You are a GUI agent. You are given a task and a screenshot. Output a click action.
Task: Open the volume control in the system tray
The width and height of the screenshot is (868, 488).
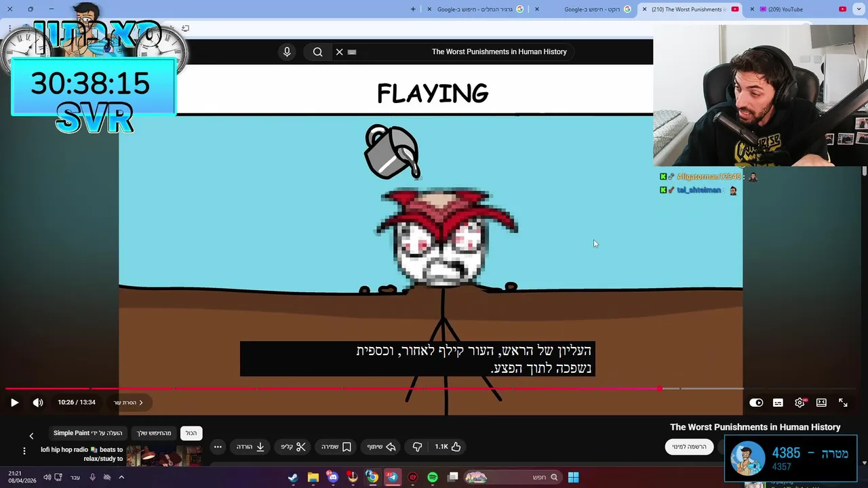(x=47, y=477)
